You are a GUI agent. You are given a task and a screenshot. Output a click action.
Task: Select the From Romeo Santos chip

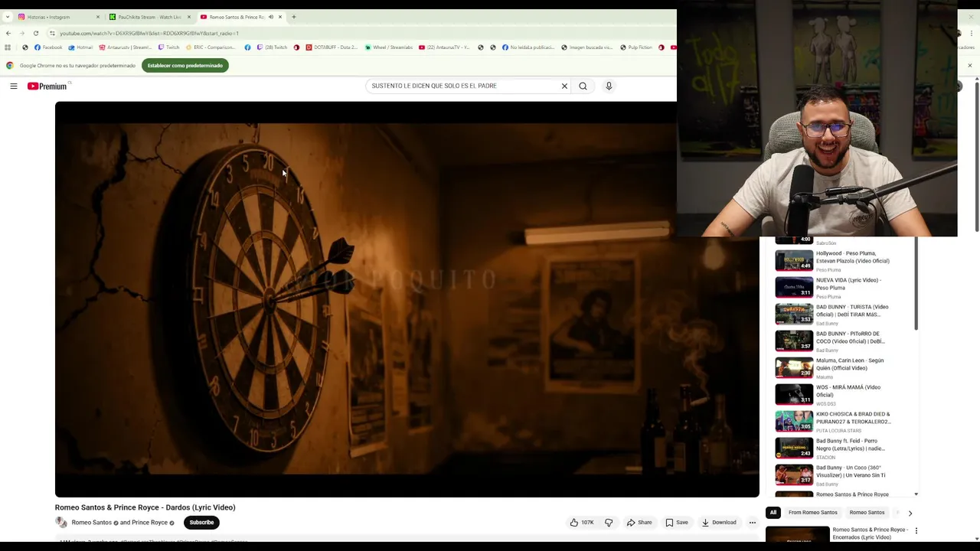pyautogui.click(x=812, y=513)
